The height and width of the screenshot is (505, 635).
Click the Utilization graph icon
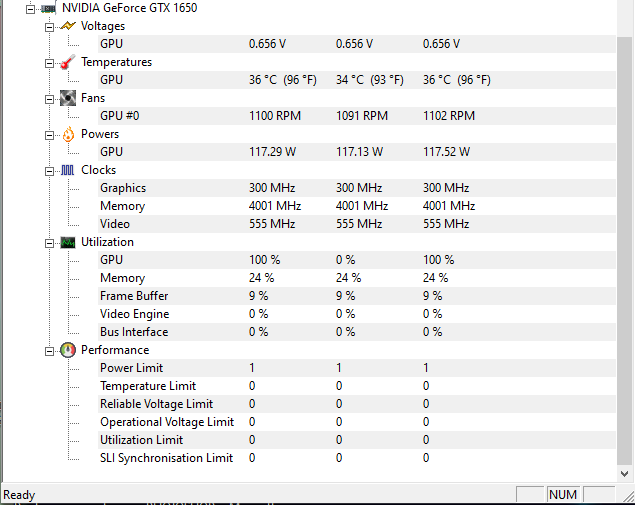point(68,243)
